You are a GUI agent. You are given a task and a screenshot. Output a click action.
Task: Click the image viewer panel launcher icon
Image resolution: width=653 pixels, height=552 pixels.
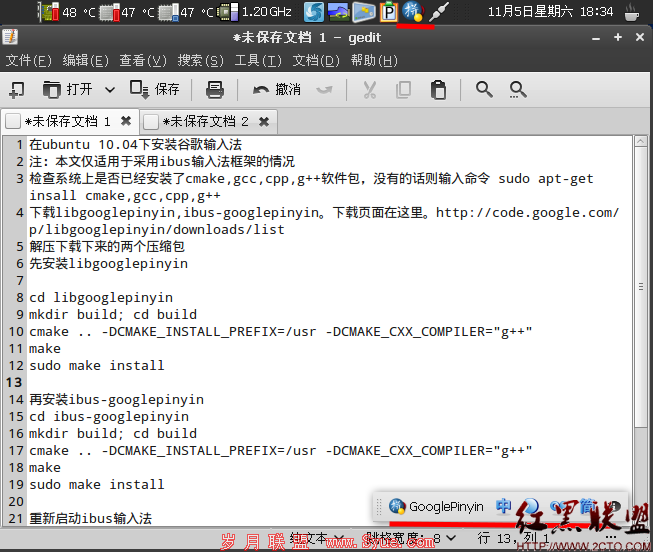click(364, 12)
